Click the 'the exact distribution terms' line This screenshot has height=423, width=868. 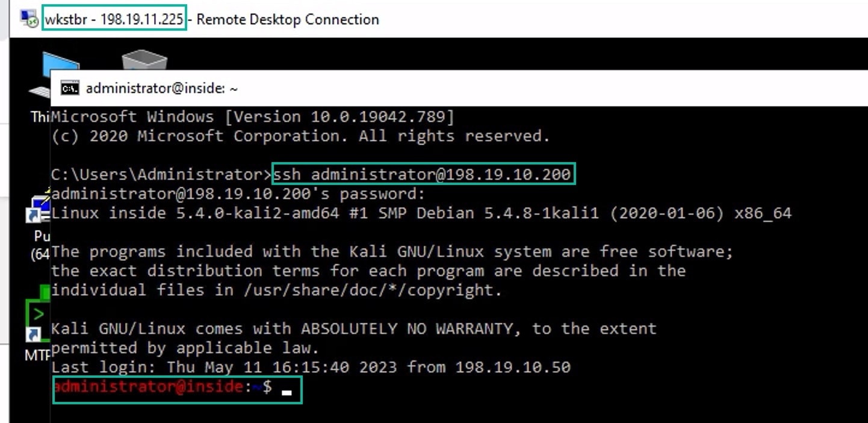(x=368, y=271)
